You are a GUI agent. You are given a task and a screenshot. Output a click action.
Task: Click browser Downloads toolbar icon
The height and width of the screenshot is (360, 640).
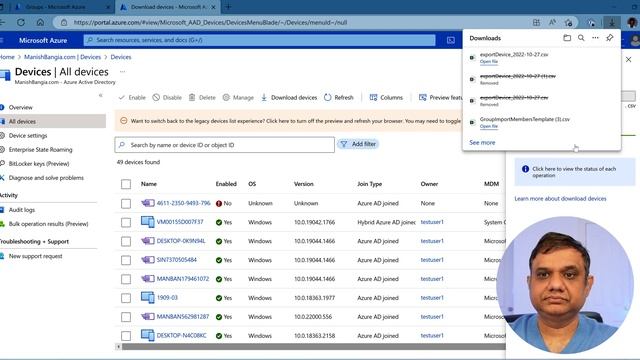pos(611,22)
